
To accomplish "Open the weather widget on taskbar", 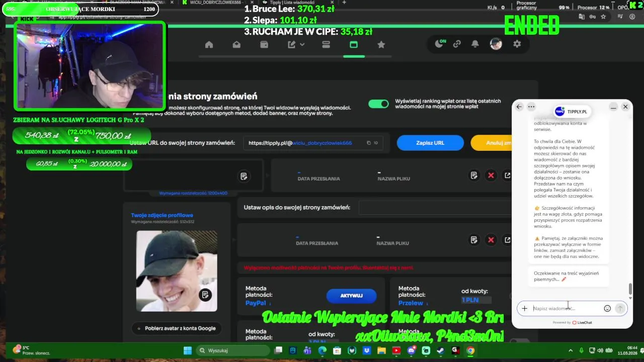I will pos(30,350).
